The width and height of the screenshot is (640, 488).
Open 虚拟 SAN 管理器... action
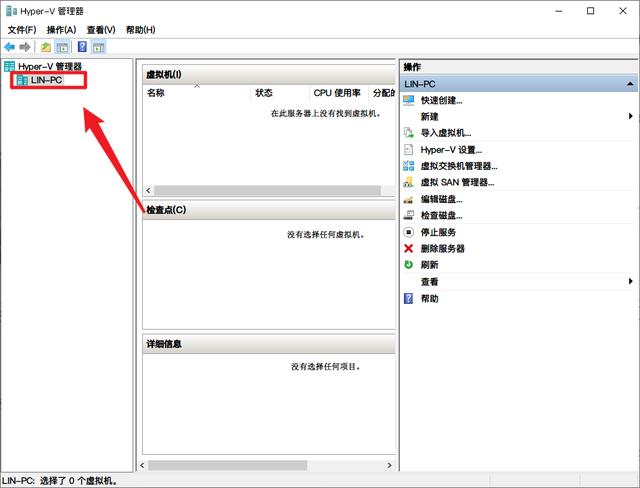[457, 182]
